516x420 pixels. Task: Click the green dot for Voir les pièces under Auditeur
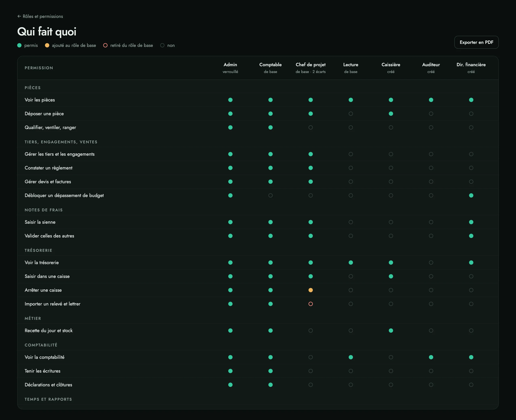[431, 100]
